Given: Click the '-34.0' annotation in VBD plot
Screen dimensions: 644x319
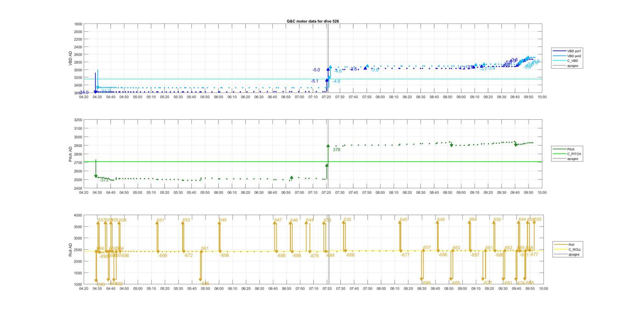Looking at the screenshot, I should pyautogui.click(x=84, y=93).
